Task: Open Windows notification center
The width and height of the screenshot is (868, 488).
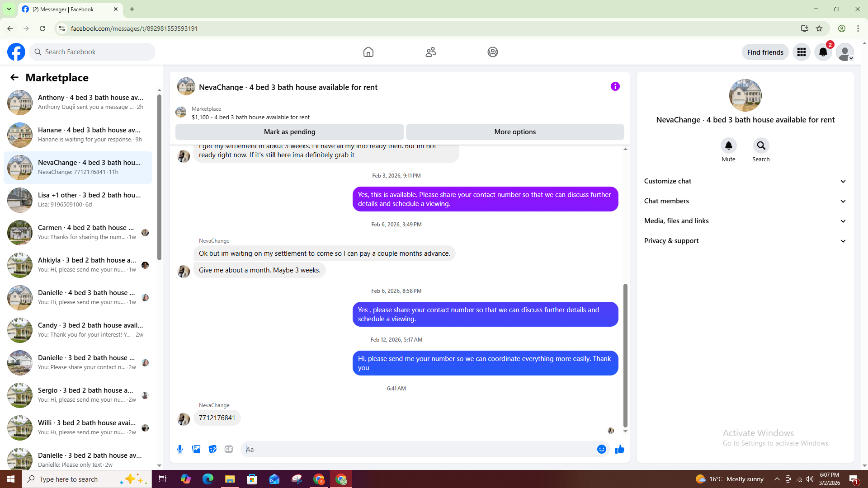Action: click(854, 479)
